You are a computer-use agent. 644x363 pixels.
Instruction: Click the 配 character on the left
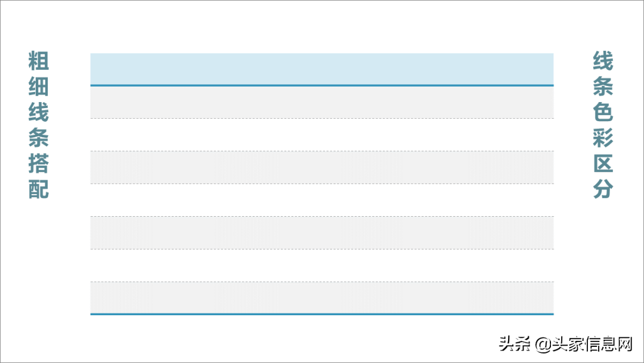point(39,189)
